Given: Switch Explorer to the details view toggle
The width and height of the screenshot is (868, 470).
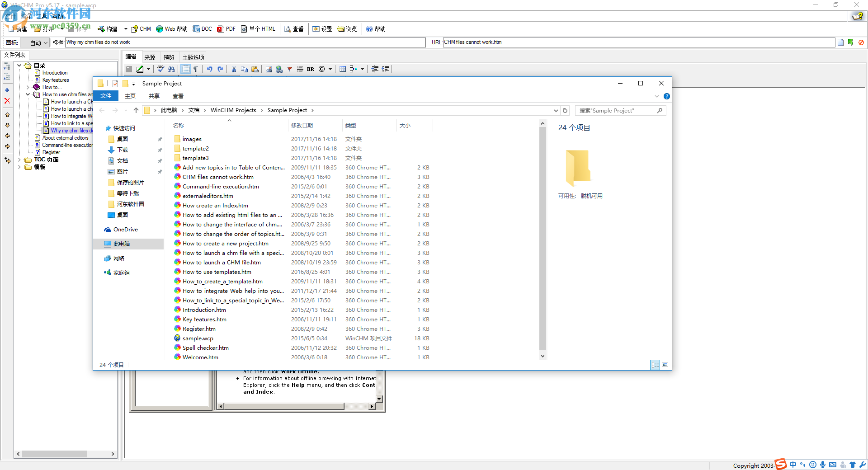Looking at the screenshot, I should pos(655,365).
